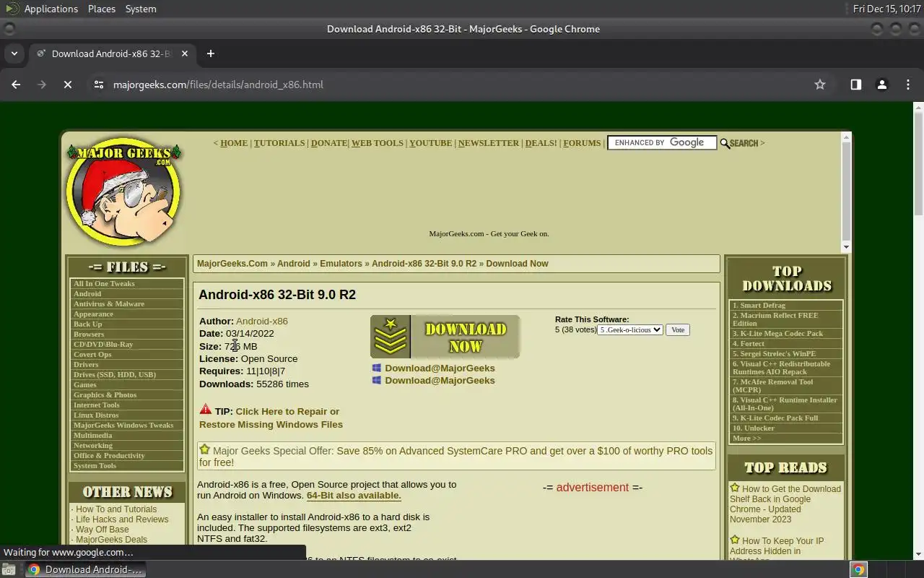Viewport: 924px width, 578px height.
Task: Select Chrome window in taskbar
Action: 85,569
